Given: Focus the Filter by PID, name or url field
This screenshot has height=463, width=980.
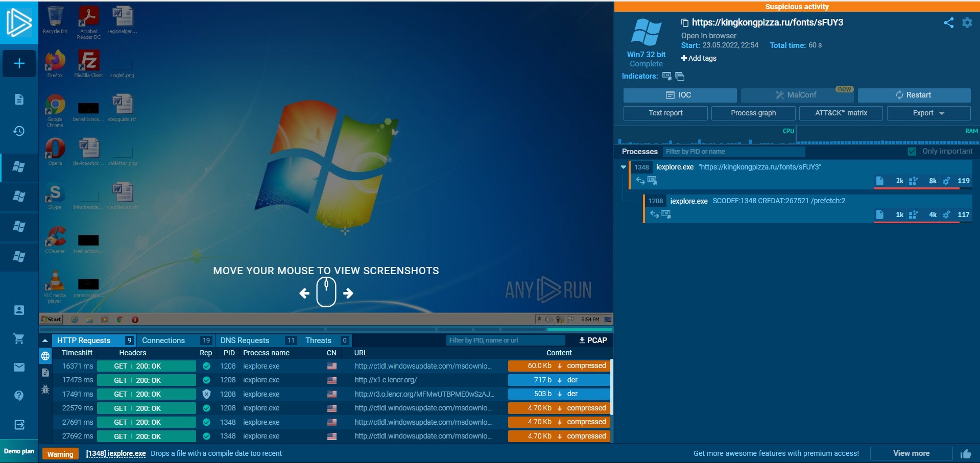Looking at the screenshot, I should point(506,340).
